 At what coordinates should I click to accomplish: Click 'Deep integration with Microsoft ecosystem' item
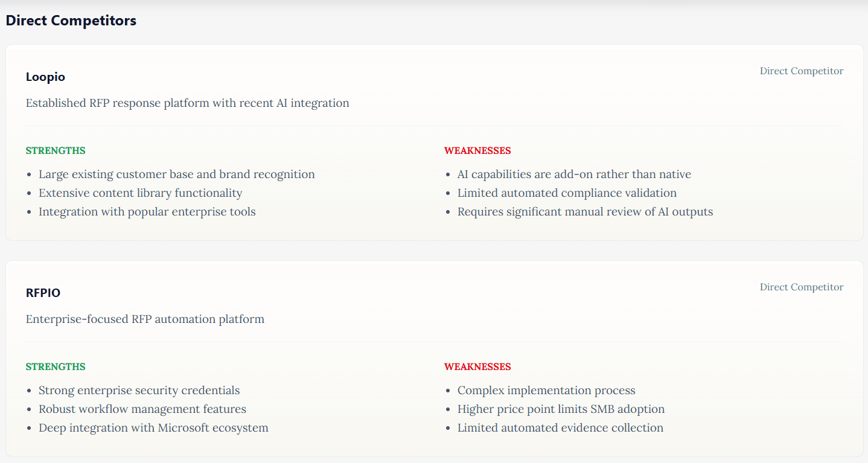153,428
